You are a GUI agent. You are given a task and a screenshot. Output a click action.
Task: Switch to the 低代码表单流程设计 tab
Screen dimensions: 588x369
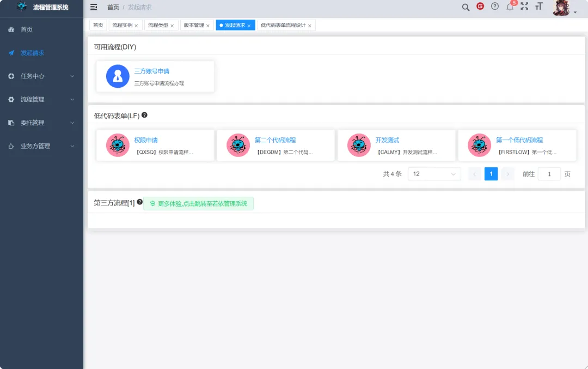point(283,26)
